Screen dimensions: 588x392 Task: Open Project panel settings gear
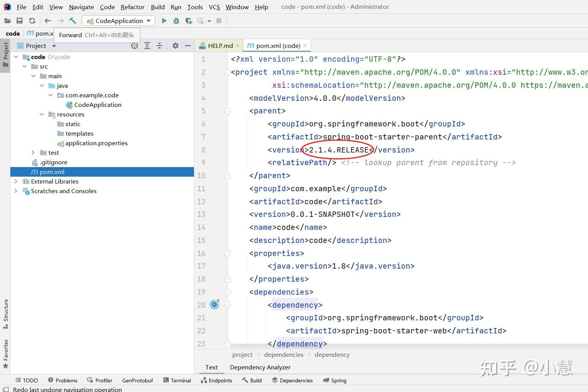[x=175, y=46]
